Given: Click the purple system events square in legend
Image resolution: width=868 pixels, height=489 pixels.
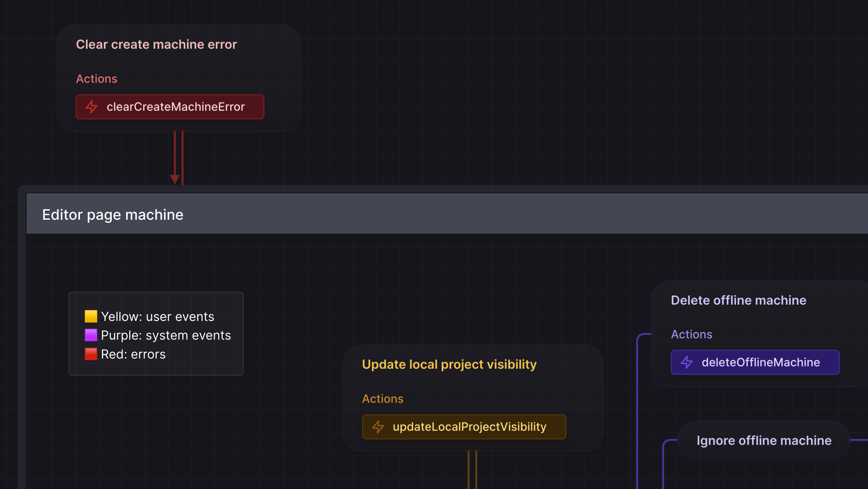Looking at the screenshot, I should click(91, 335).
